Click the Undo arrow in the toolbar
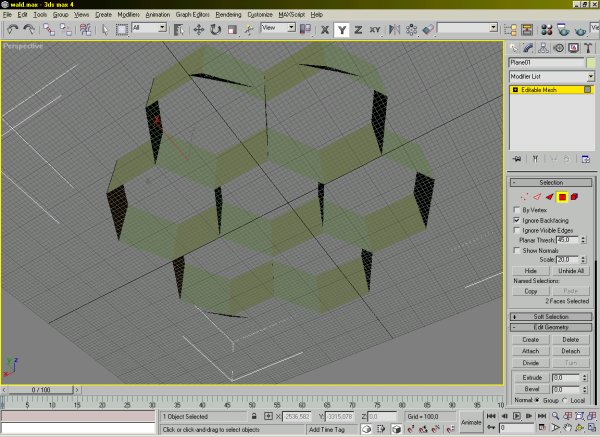This screenshot has height=437, width=600. tap(11, 30)
